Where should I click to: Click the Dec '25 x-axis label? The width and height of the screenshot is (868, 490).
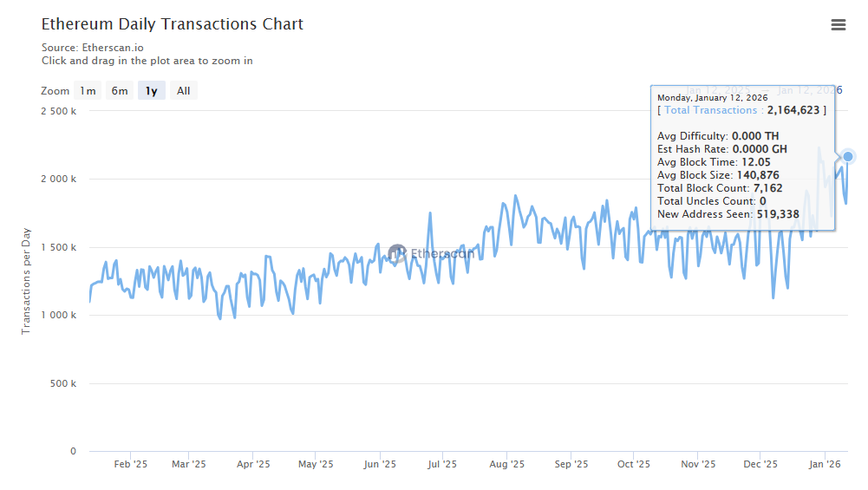(760, 465)
